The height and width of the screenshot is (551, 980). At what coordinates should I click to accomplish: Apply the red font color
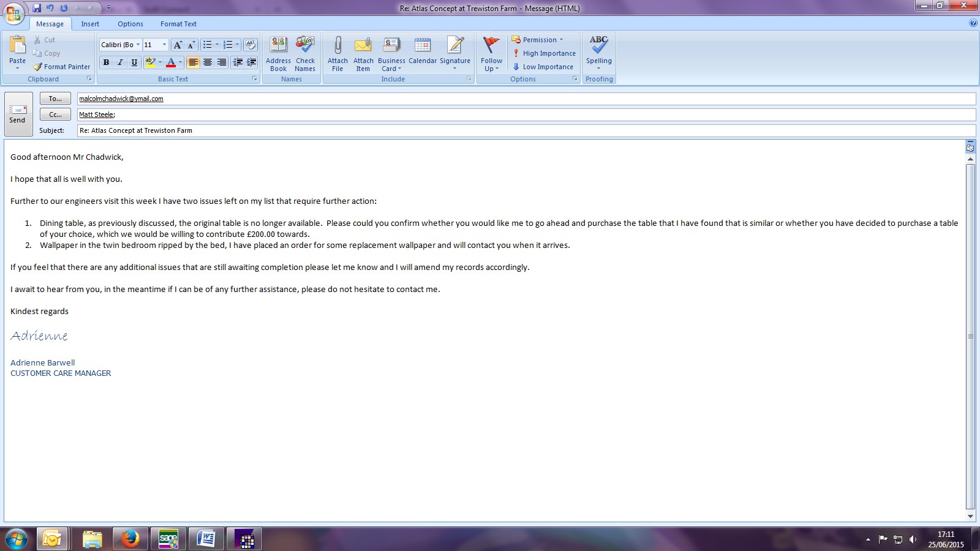(171, 62)
